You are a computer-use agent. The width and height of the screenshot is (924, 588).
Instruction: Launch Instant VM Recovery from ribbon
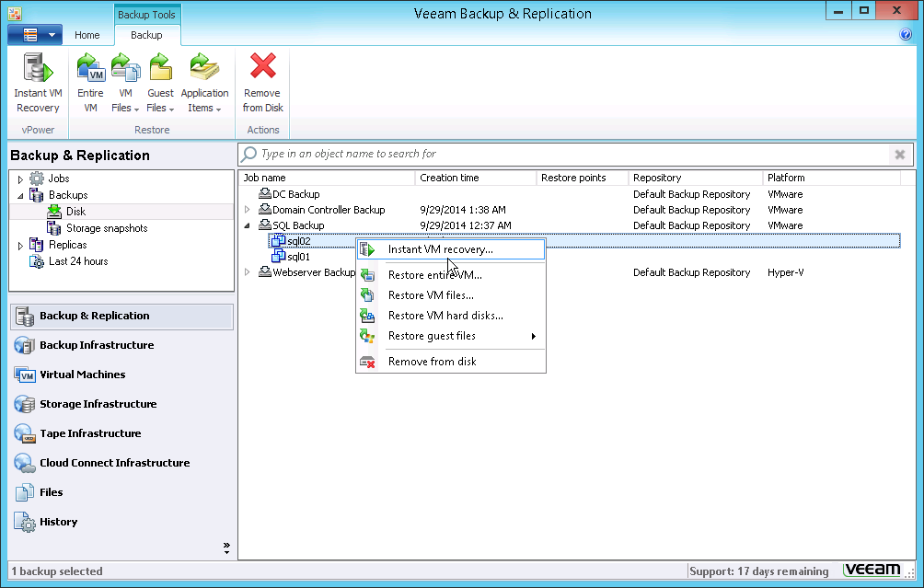coord(38,83)
